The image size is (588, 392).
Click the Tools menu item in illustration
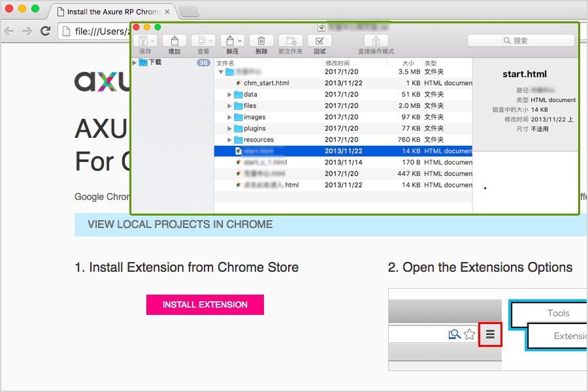point(559,313)
